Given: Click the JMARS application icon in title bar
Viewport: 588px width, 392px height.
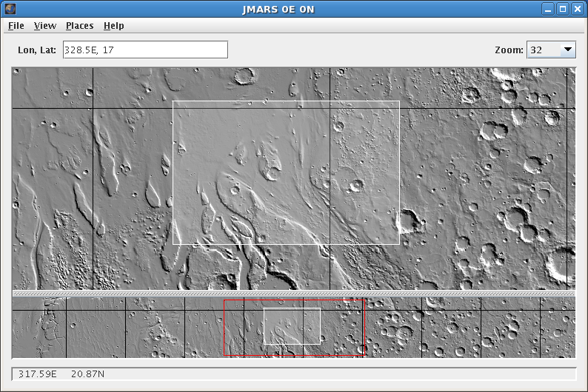Looking at the screenshot, I should pos(10,9).
